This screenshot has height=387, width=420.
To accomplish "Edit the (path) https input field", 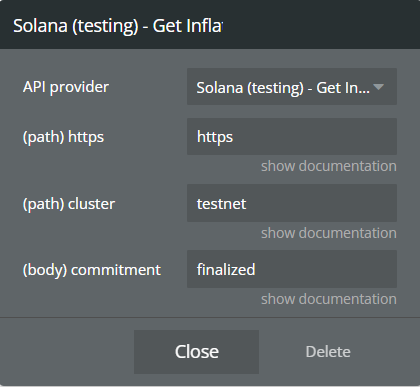I will click(x=292, y=136).
